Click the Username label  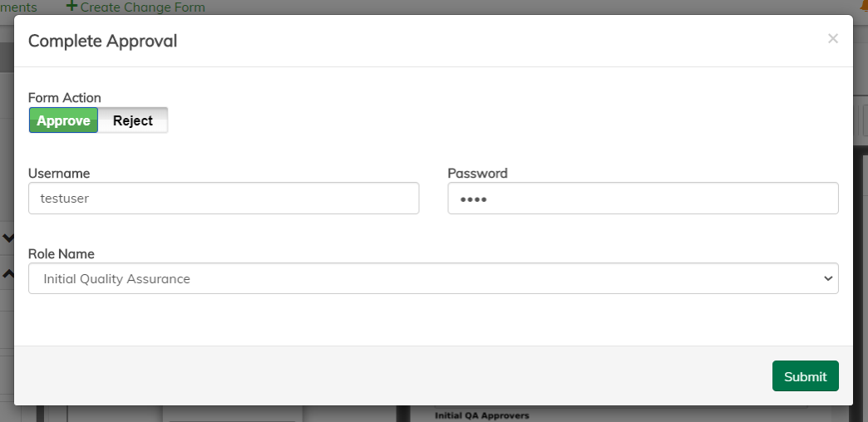pos(59,173)
